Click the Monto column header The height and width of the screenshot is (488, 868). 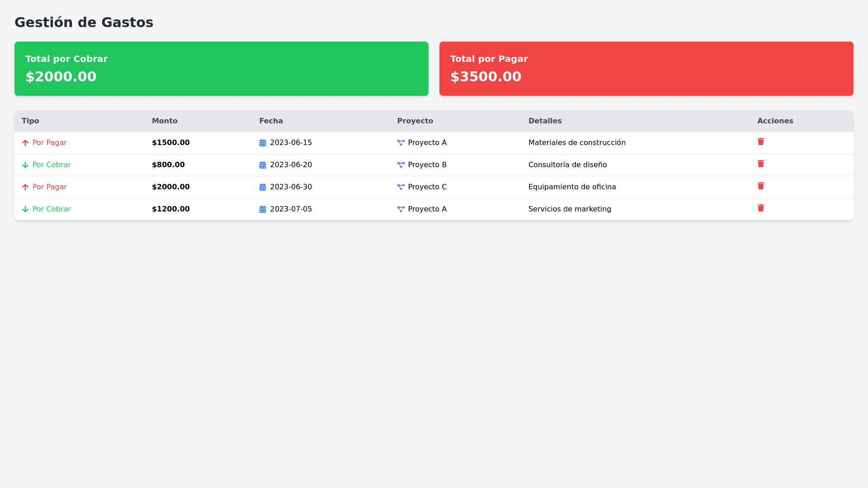165,121
